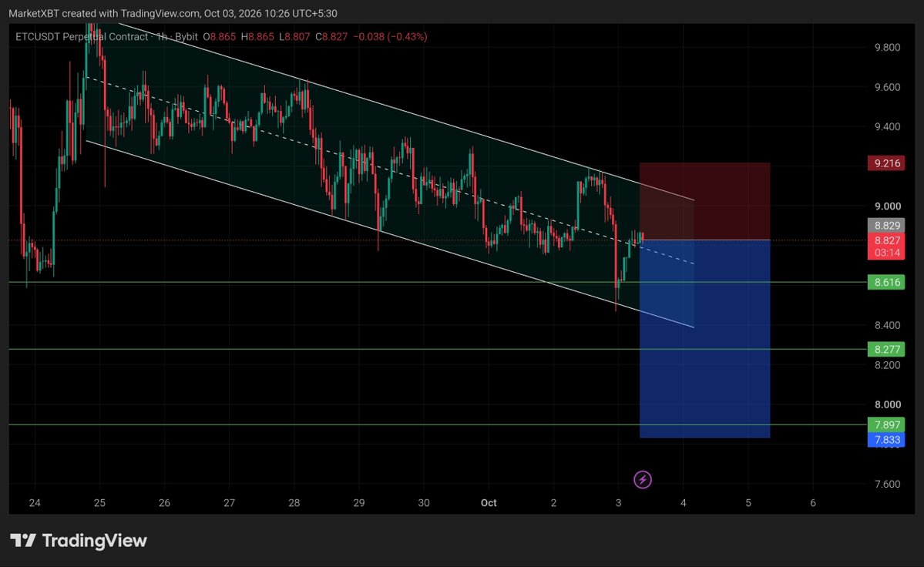
Task: Click the 24 date label on time axis
Action: (35, 503)
